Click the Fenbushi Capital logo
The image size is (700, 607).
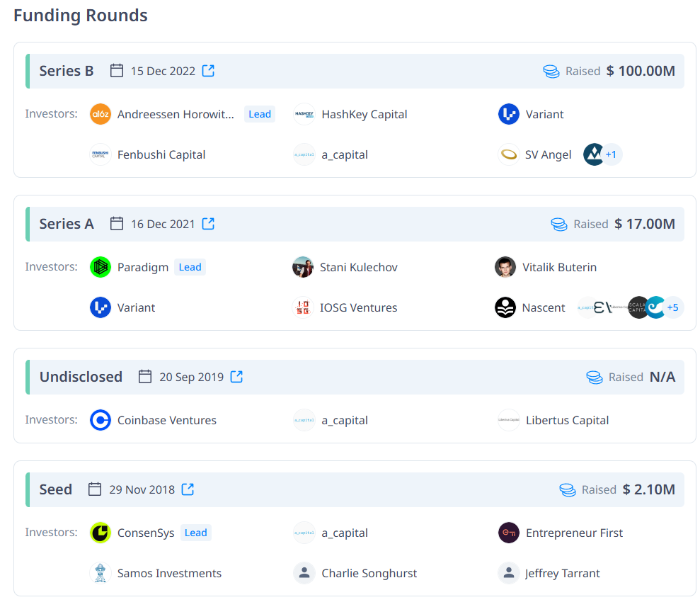pos(101,154)
